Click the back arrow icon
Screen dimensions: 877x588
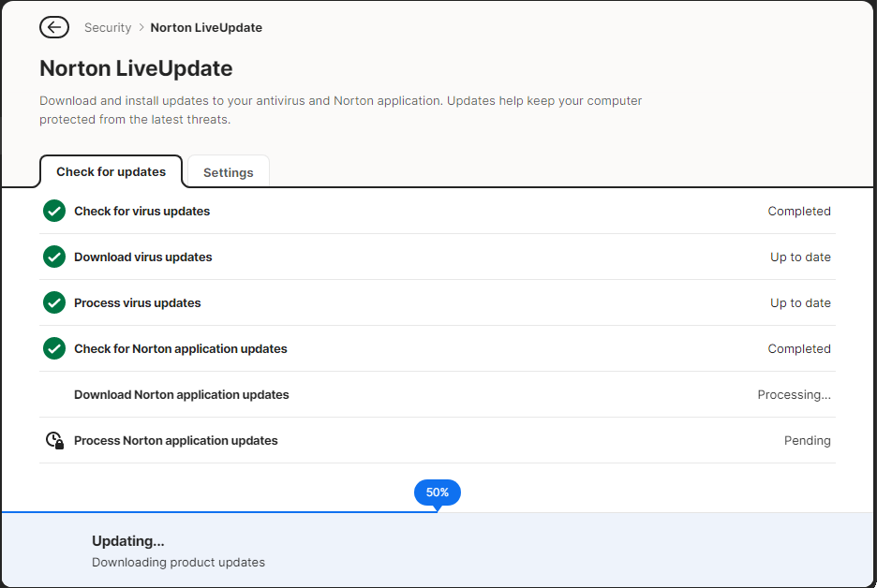pos(54,27)
